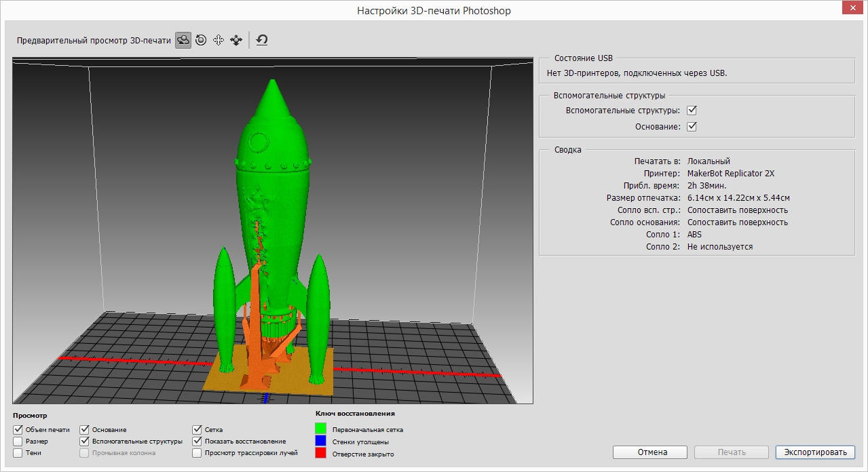Click the red Отверстие закрыто swatch
The width and height of the screenshot is (868, 472).
tap(321, 454)
